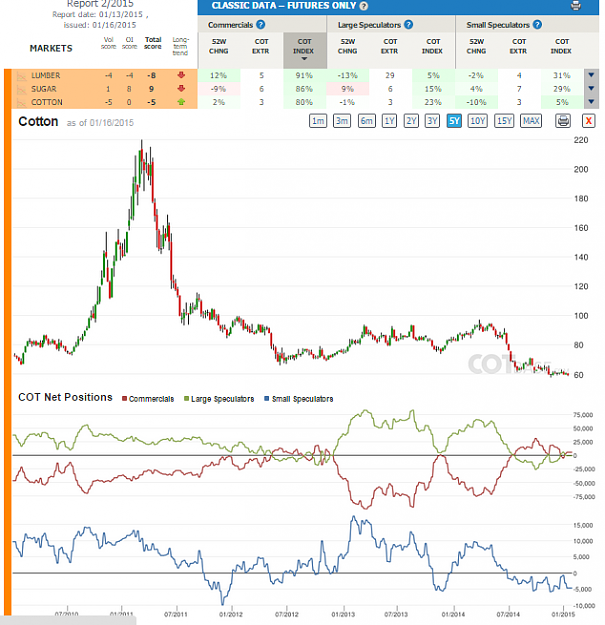Close the Cotton chart with red X
The image size is (605, 625).
click(588, 121)
